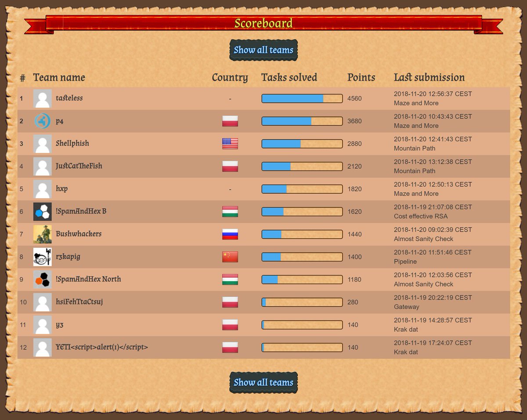Click JustCatTheFish tasks solved progress bar

point(302,166)
